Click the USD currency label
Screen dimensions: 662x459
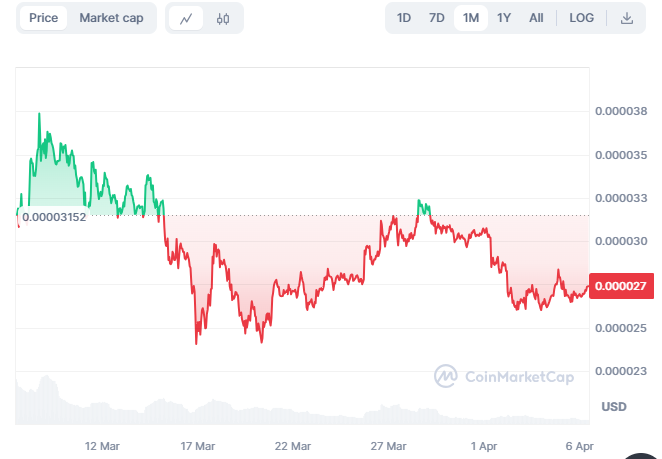[614, 407]
